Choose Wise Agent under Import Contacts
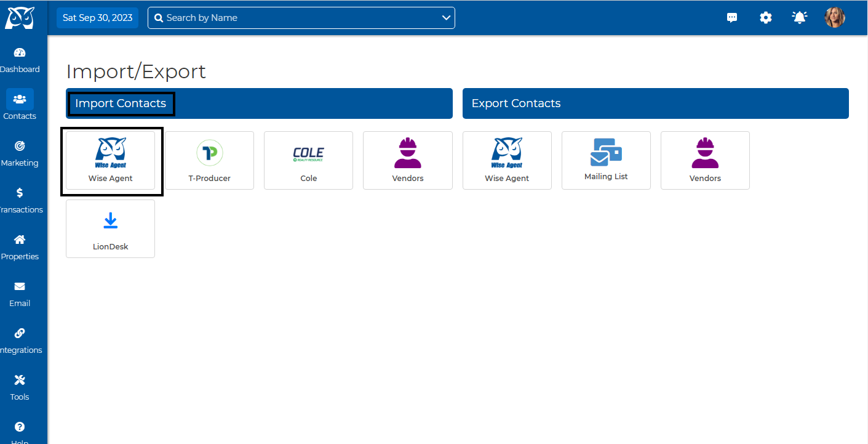The image size is (868, 444). 111,160
